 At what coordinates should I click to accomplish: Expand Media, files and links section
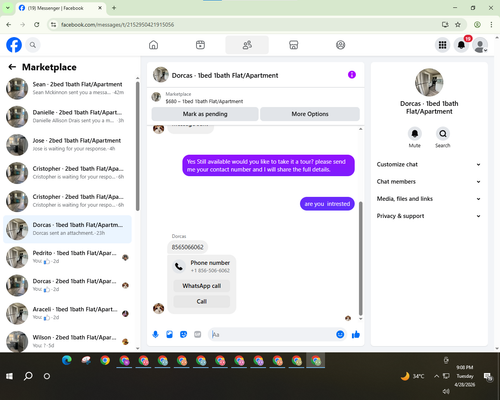pos(429,199)
